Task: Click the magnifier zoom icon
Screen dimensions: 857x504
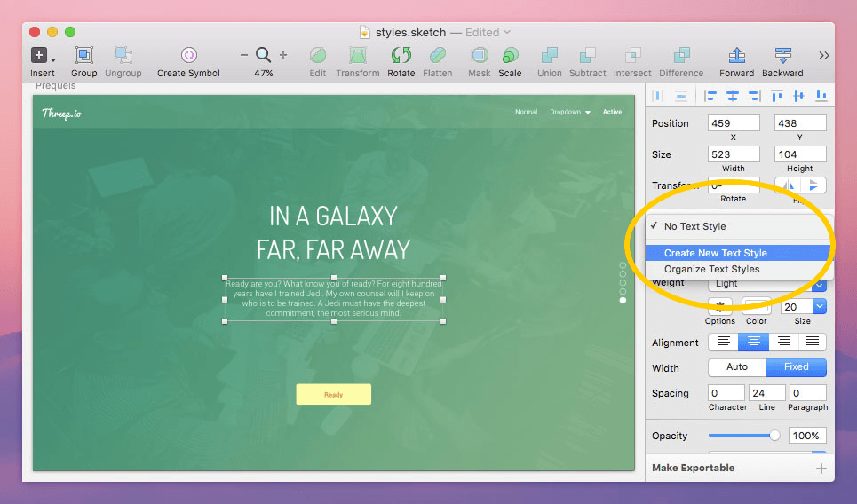Action: tap(264, 55)
